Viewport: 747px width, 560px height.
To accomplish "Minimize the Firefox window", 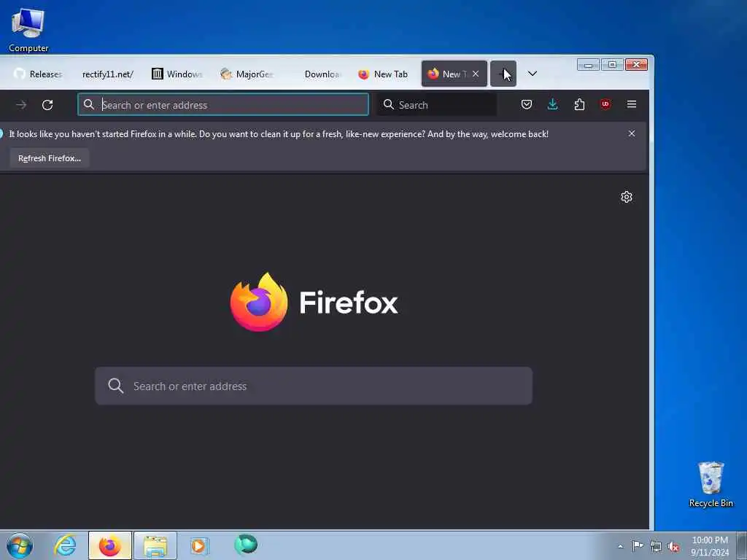I will pos(589,65).
